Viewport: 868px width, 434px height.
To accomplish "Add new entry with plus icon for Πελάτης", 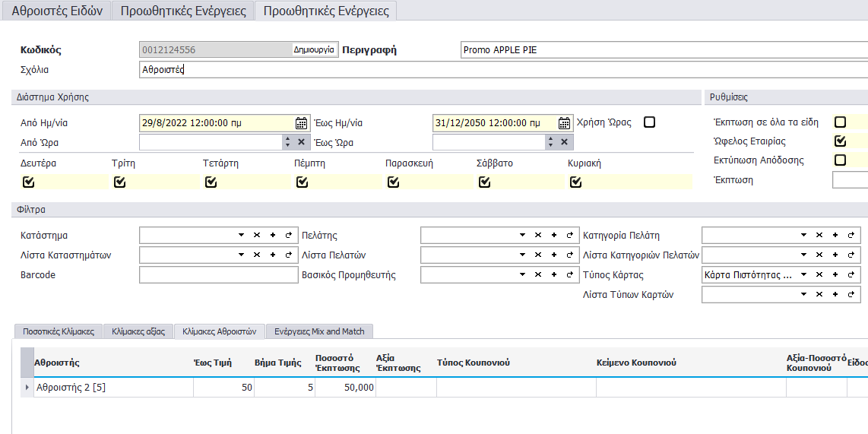I will 553,236.
